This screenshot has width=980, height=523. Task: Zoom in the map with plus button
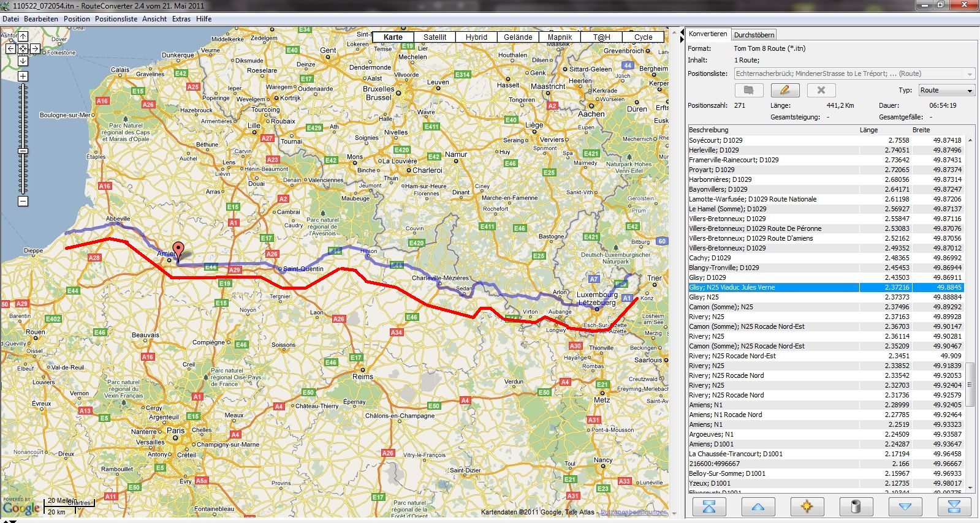23,77
